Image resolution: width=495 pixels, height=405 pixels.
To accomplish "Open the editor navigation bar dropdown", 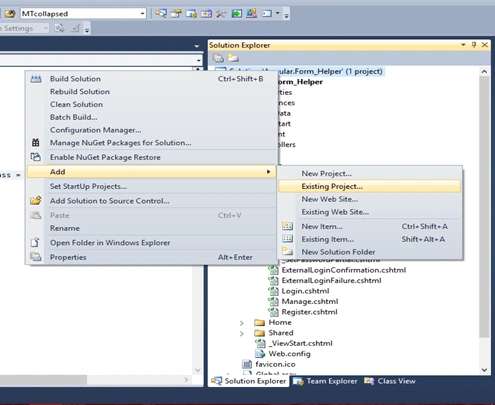I will pos(199,60).
